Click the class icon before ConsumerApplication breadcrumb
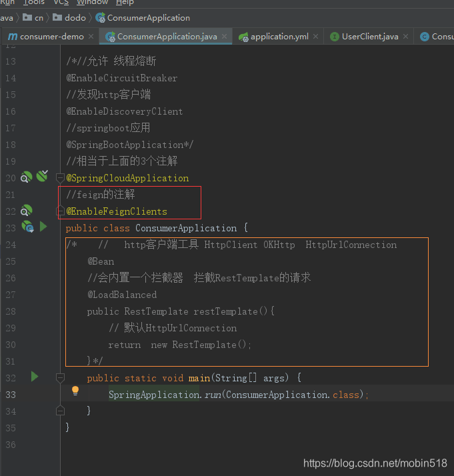Viewport: 454px width, 476px height. point(101,17)
